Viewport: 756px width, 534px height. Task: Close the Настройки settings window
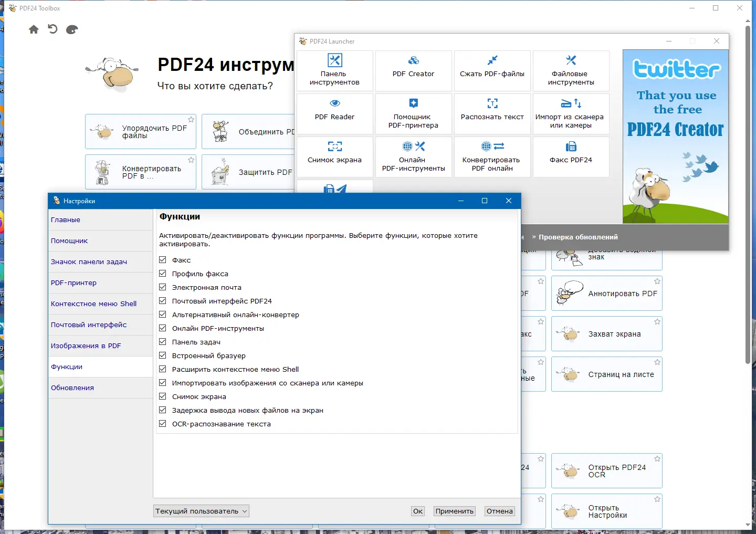(509, 201)
